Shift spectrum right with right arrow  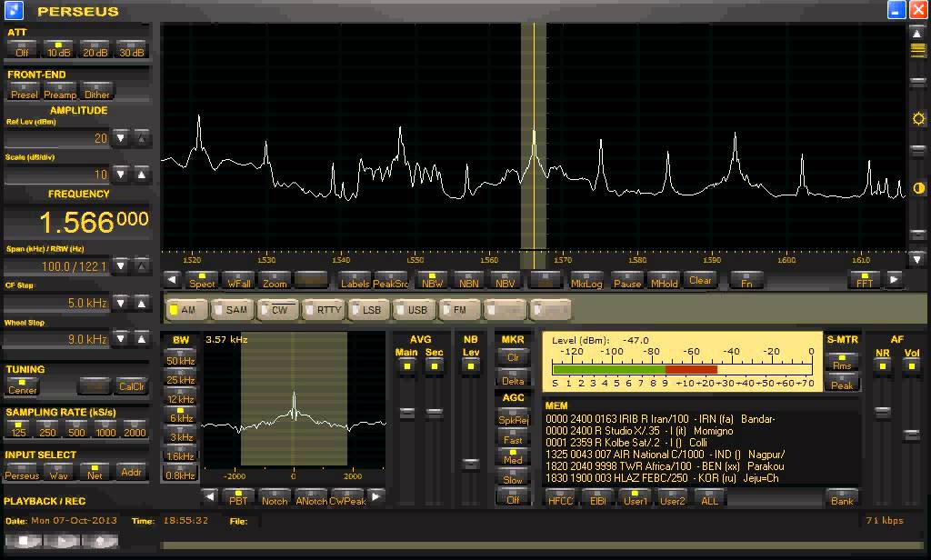coord(895,279)
